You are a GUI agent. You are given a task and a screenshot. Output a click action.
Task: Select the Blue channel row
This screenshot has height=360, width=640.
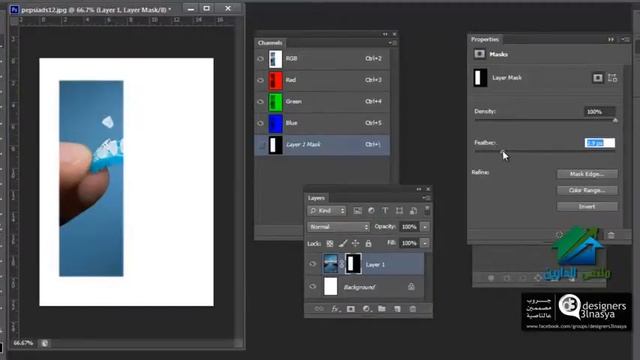pos(322,123)
